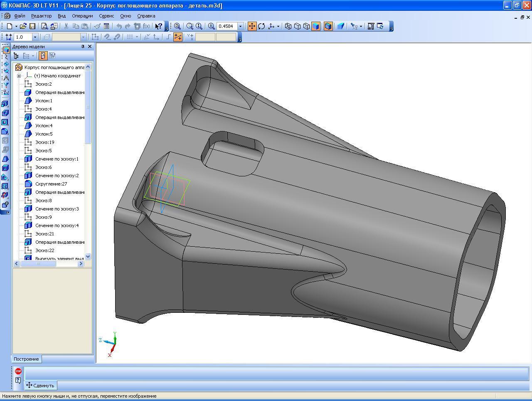Image resolution: width=532 pixels, height=401 pixels.
Task: Toggle shaded rendering display mode
Action: [316, 26]
